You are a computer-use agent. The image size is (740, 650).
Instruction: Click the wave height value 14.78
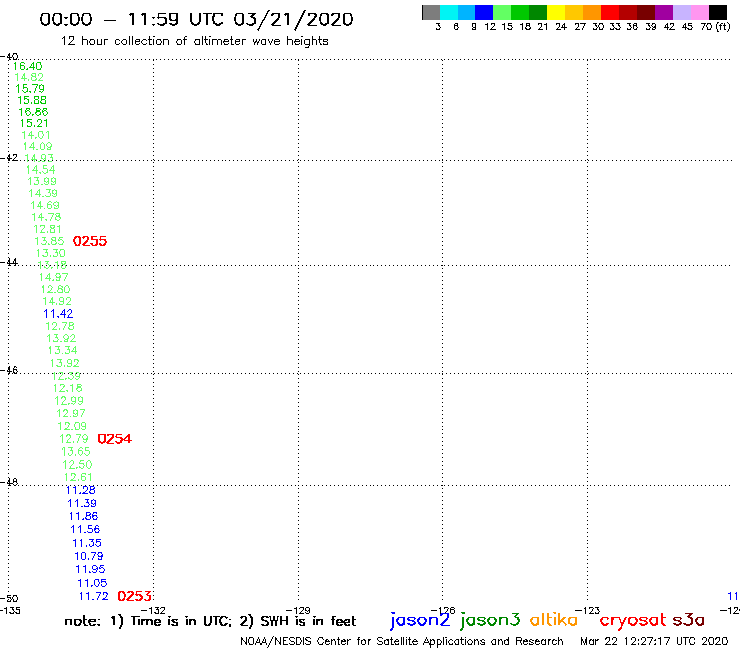[x=46, y=217]
